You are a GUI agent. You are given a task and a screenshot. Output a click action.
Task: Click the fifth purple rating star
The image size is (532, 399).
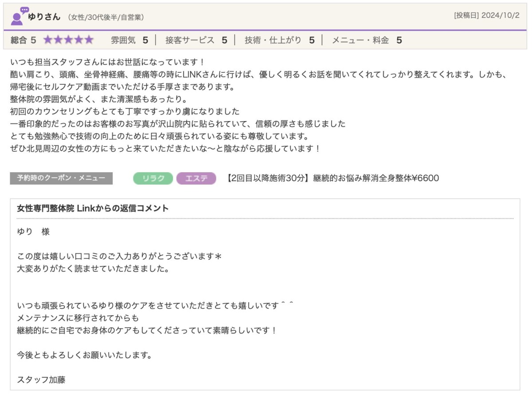tap(89, 40)
